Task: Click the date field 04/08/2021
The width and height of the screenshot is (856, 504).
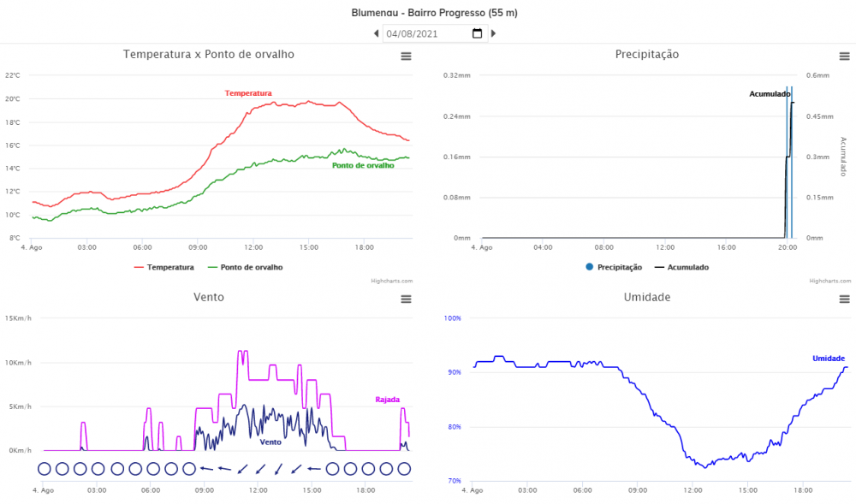Action: tap(424, 33)
